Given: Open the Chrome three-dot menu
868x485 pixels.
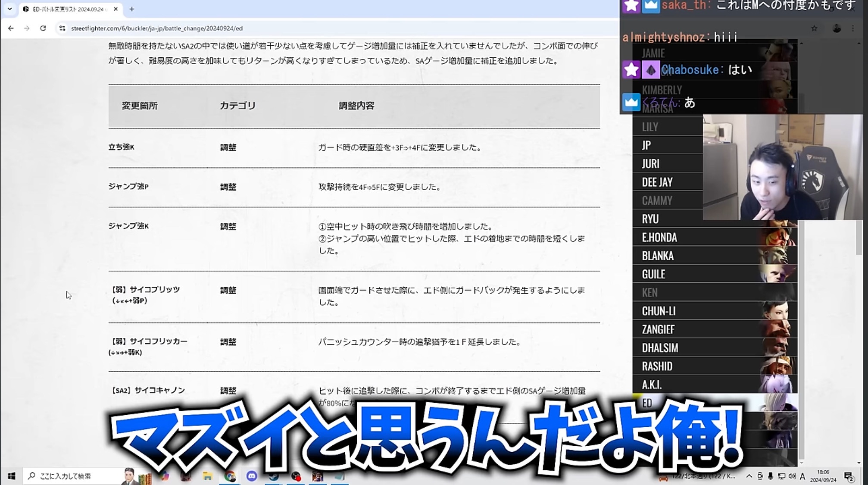Looking at the screenshot, I should click(853, 28).
